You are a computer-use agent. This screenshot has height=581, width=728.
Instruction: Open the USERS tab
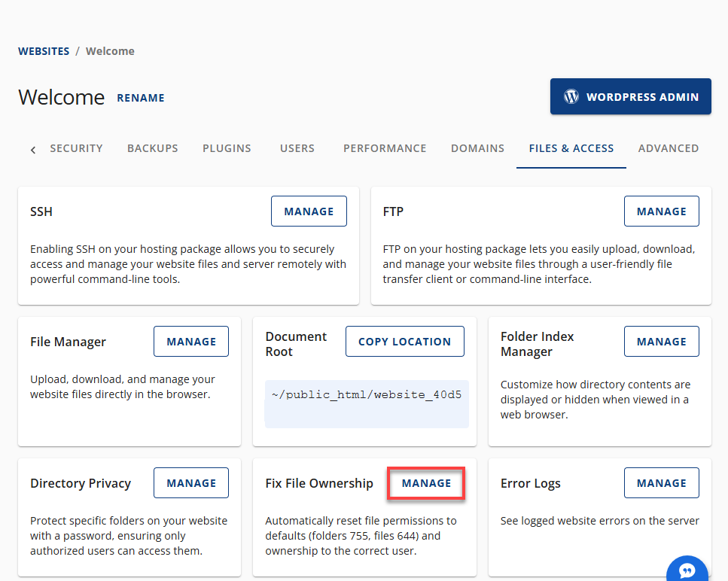click(x=297, y=148)
